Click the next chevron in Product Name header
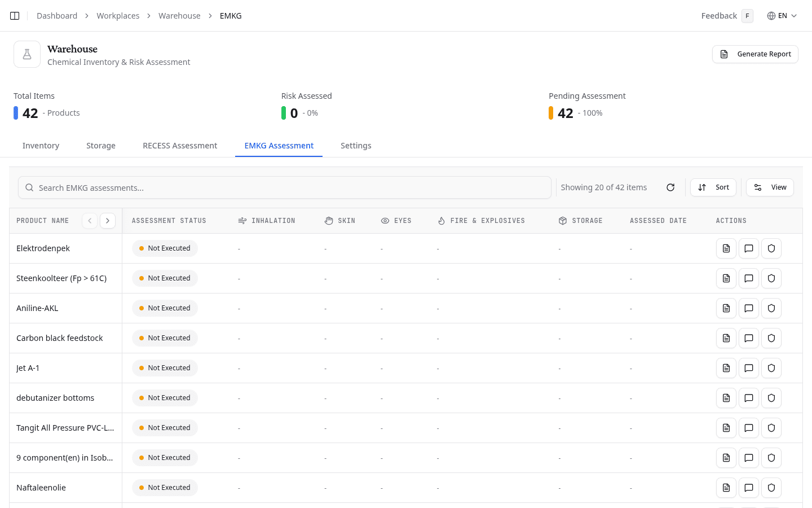 (x=108, y=220)
